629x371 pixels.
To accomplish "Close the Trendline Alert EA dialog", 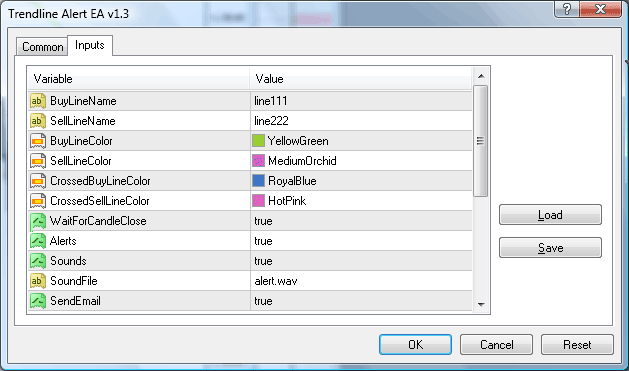I will (x=600, y=9).
